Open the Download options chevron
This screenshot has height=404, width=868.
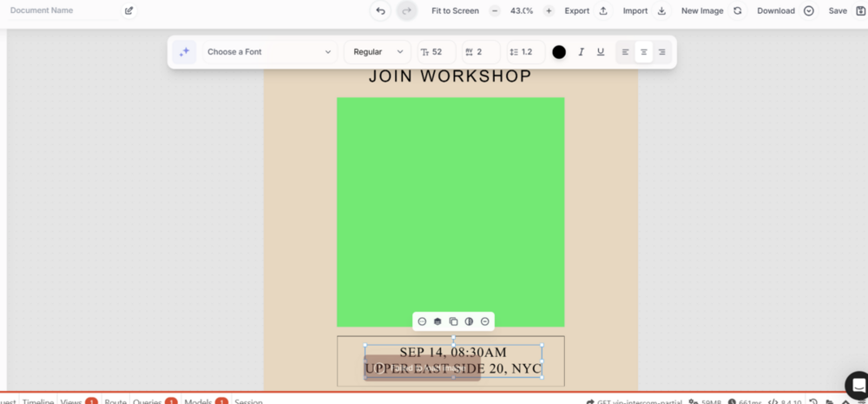[809, 10]
